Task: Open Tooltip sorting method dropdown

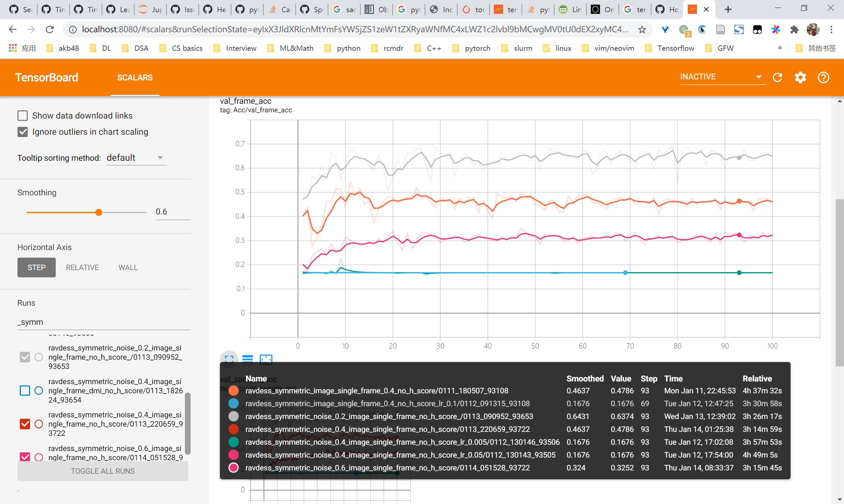Action: coord(136,158)
